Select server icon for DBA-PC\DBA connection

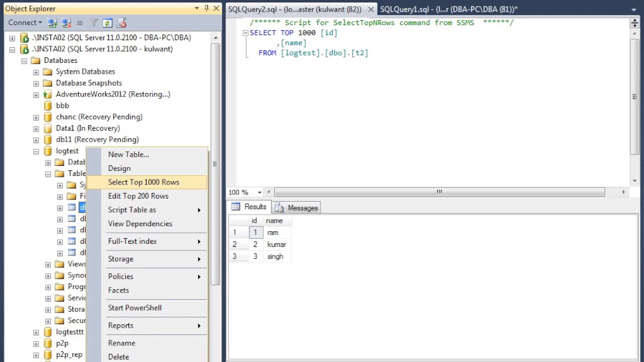click(x=24, y=38)
